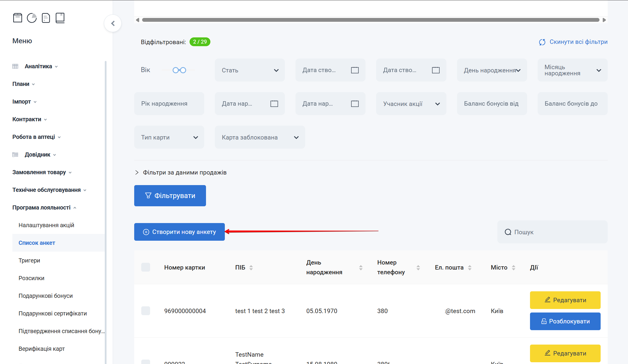
Task: Open the calendar icon in first creation date field
Action: point(355,70)
